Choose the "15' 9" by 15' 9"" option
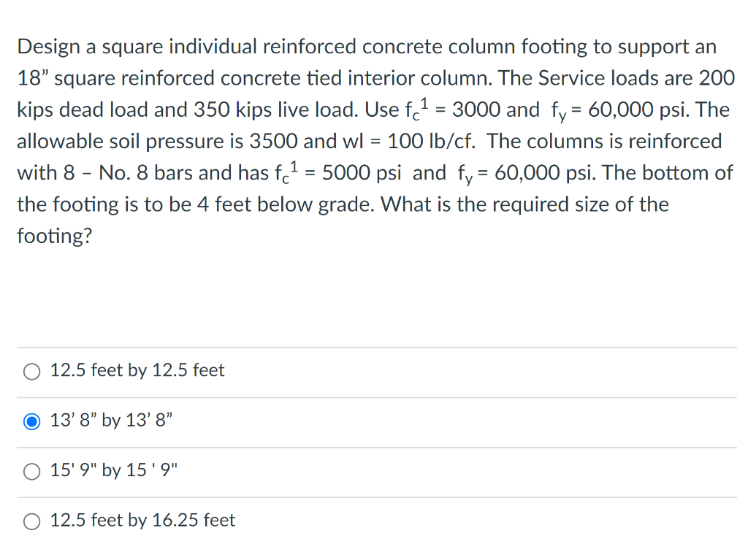The image size is (748, 560). tap(31, 472)
